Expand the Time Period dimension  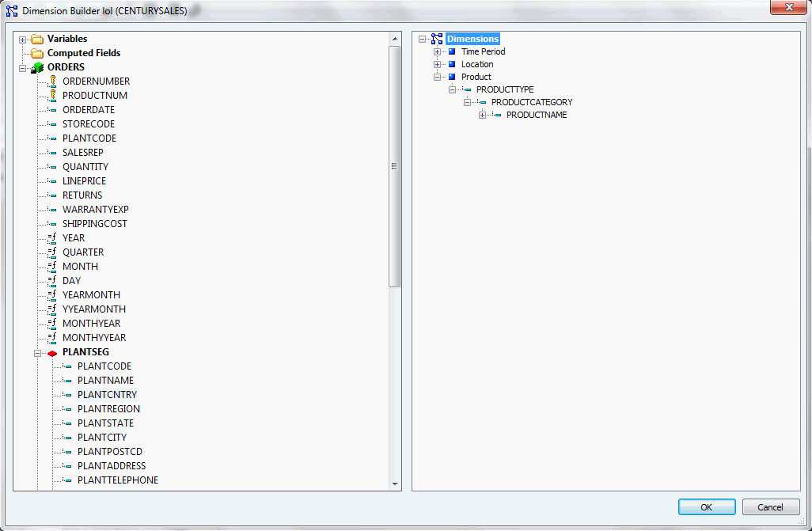(x=437, y=51)
